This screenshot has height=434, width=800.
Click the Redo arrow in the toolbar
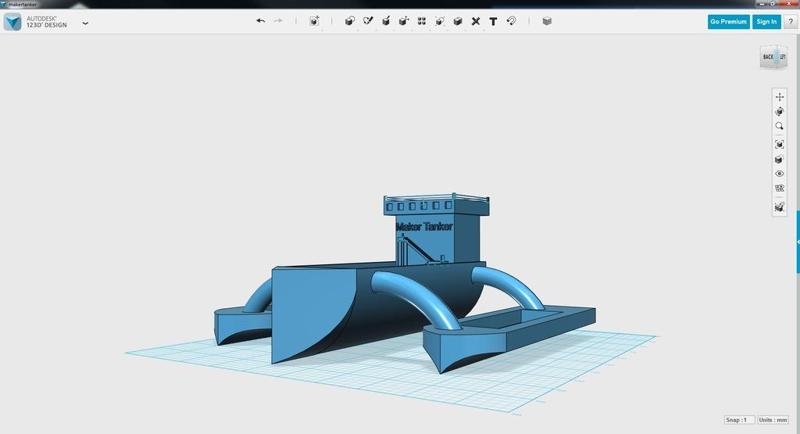tap(278, 21)
